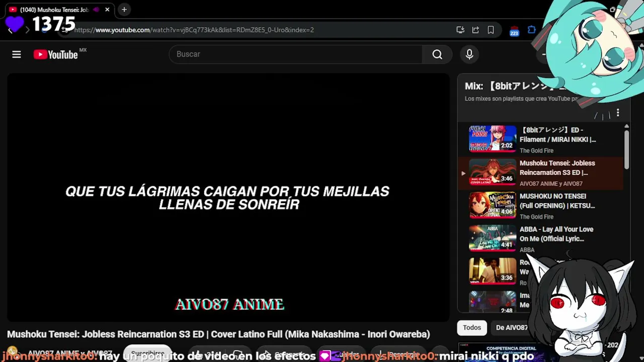Open '【8bitアレンジ】ED - Filament' title link

[x=558, y=135]
